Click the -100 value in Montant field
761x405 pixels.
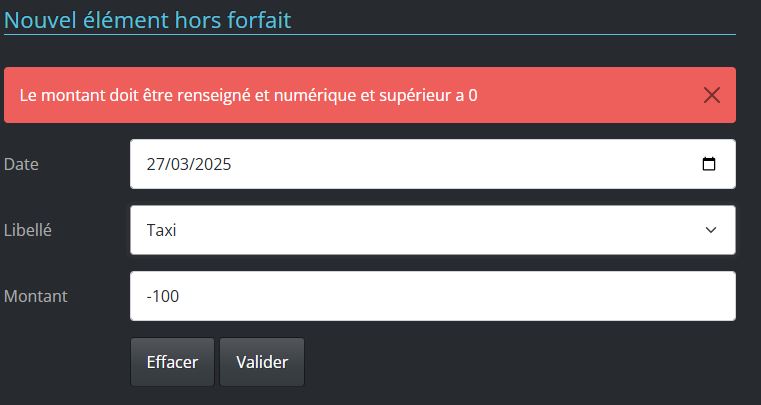[163, 296]
